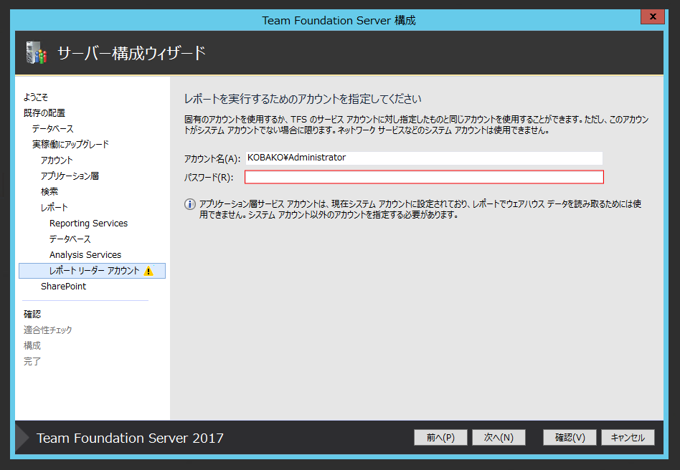Image resolution: width=680 pixels, height=470 pixels.
Task: Click the heading レポートを実行するためのアカウントを指定してください
Action: (x=302, y=99)
